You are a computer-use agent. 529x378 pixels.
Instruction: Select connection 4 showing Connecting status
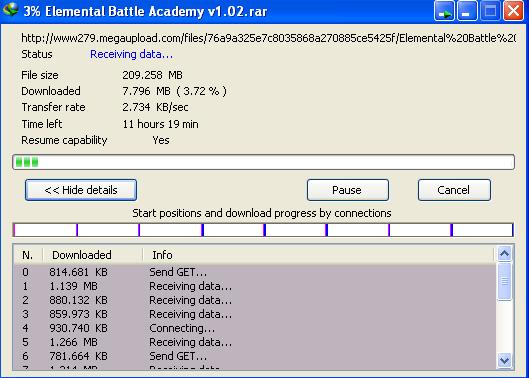(255, 328)
